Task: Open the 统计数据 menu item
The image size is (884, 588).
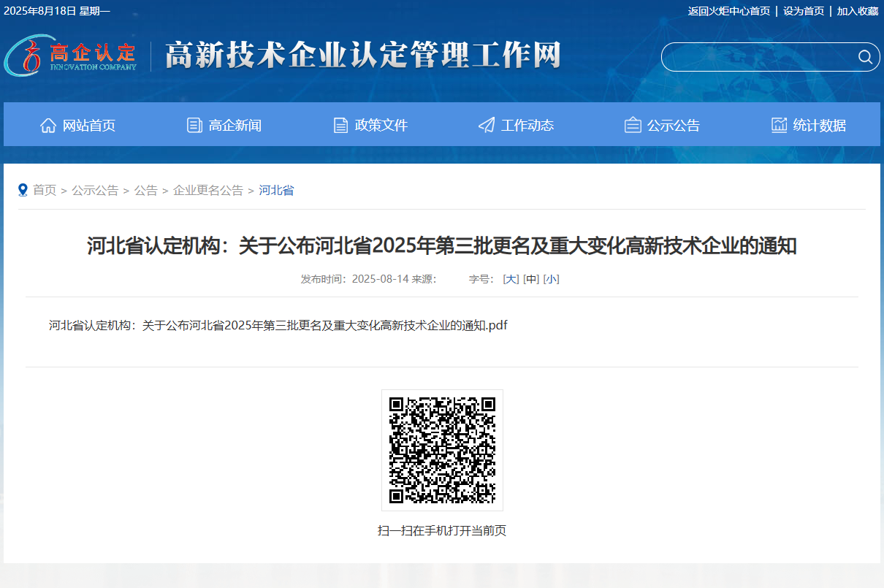Action: tap(808, 125)
